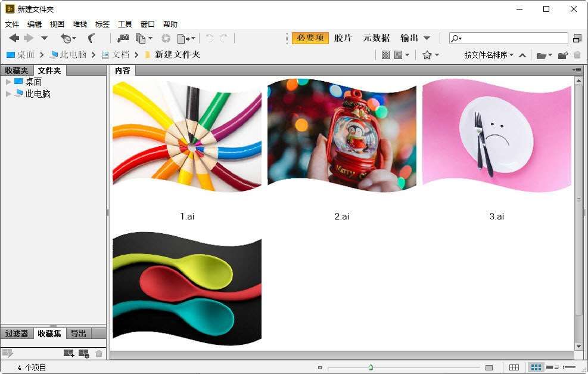Image resolution: width=588 pixels, height=374 pixels.
Task: Click the output document arrow icon
Action: pos(183,38)
